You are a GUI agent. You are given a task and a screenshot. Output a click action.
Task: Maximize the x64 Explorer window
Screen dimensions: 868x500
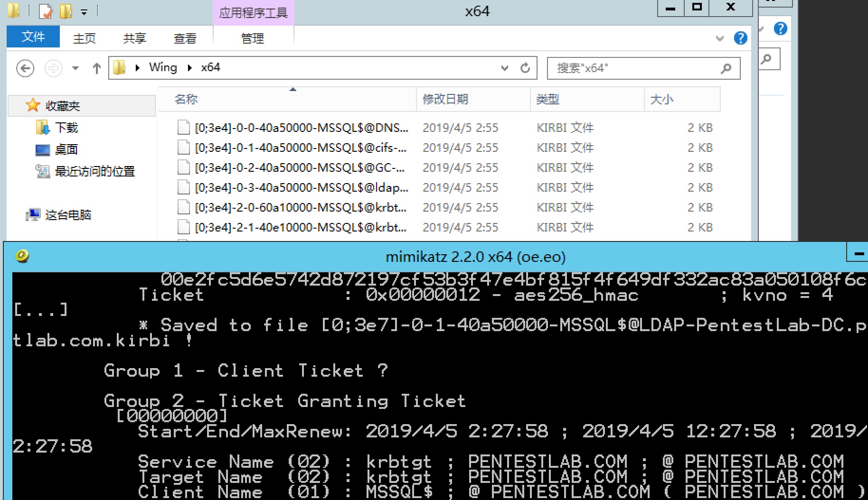pos(697,7)
